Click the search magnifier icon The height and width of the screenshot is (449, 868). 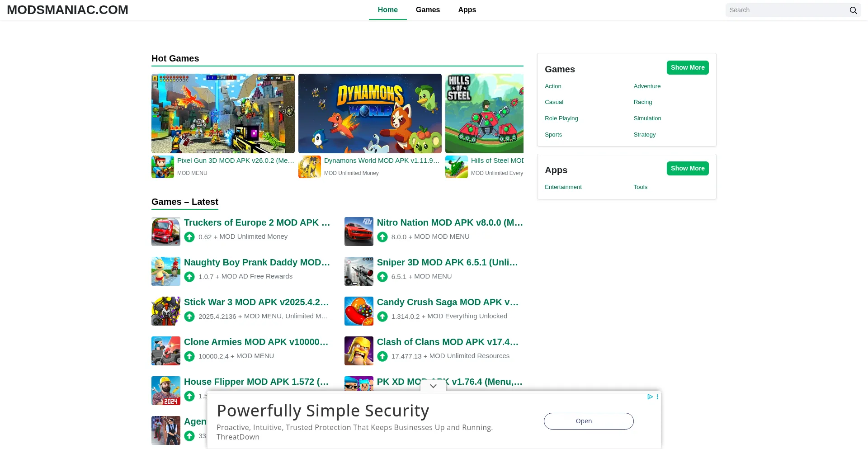(x=853, y=10)
